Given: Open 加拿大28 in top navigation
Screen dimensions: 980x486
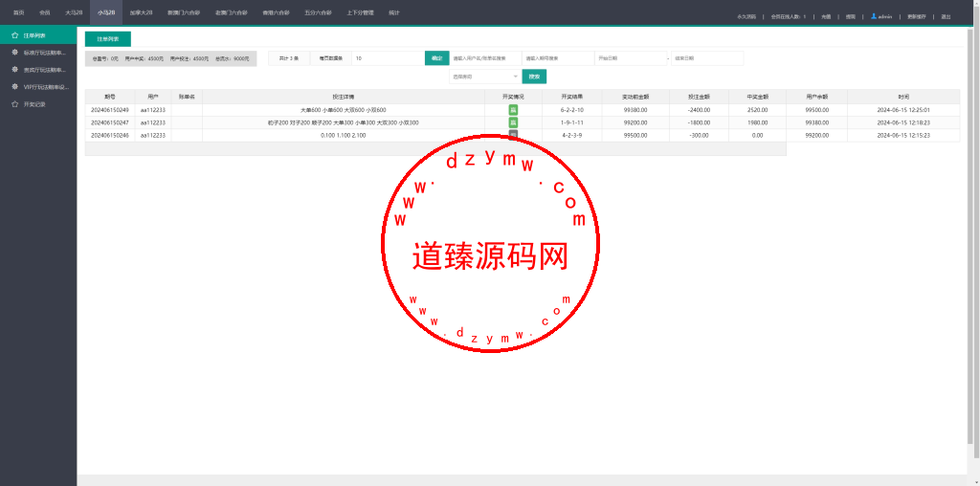Looking at the screenshot, I should point(142,12).
